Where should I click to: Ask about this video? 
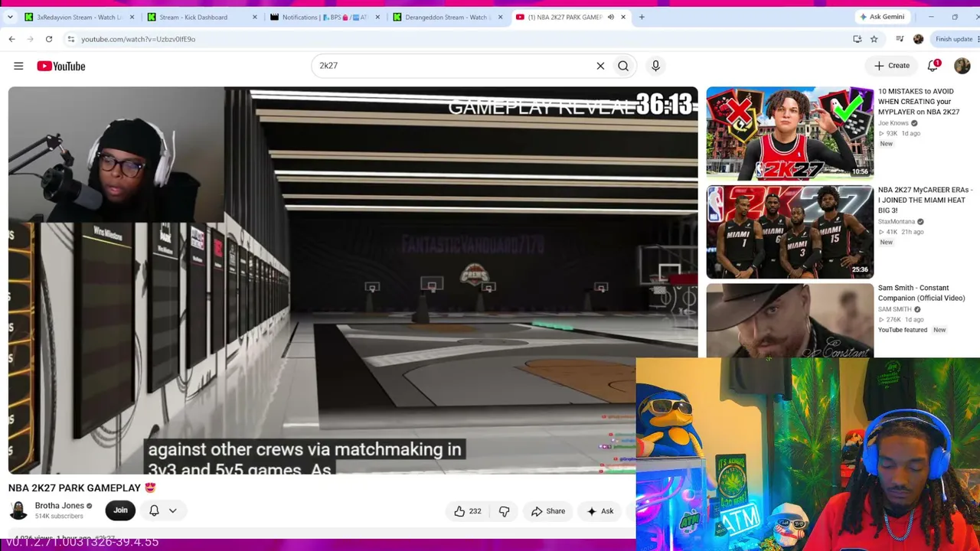(600, 511)
